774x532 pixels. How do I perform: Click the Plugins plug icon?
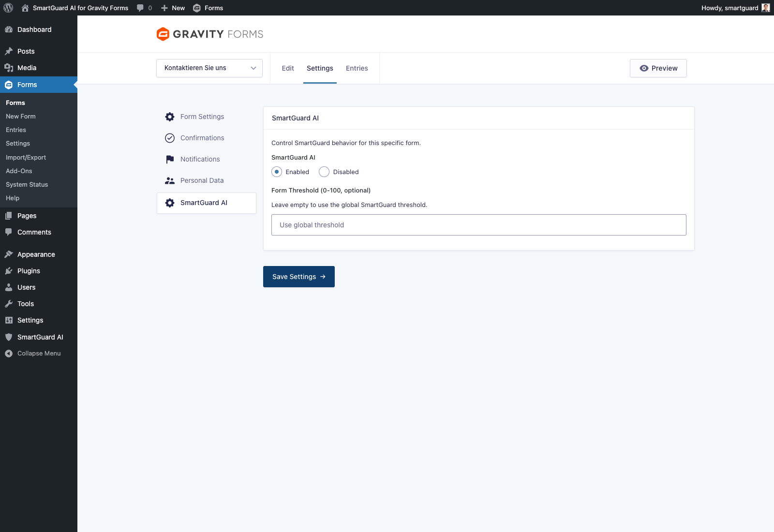pyautogui.click(x=9, y=271)
